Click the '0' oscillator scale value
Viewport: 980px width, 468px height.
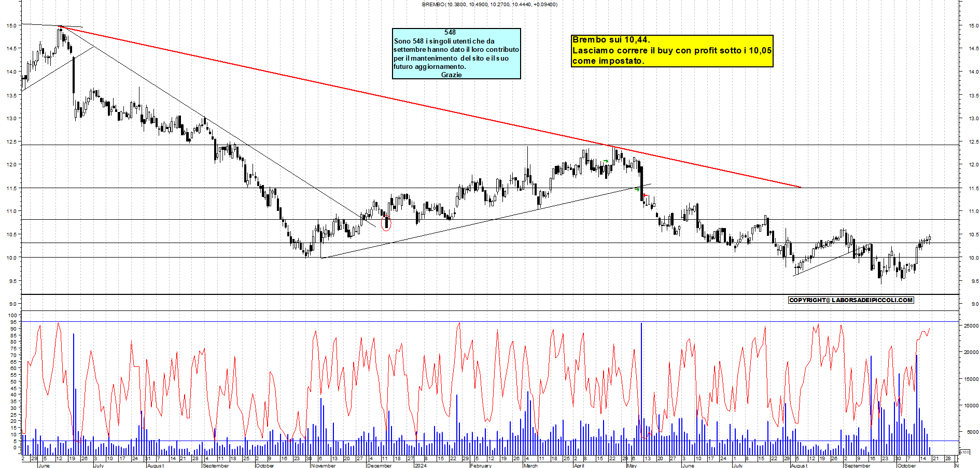15,447
